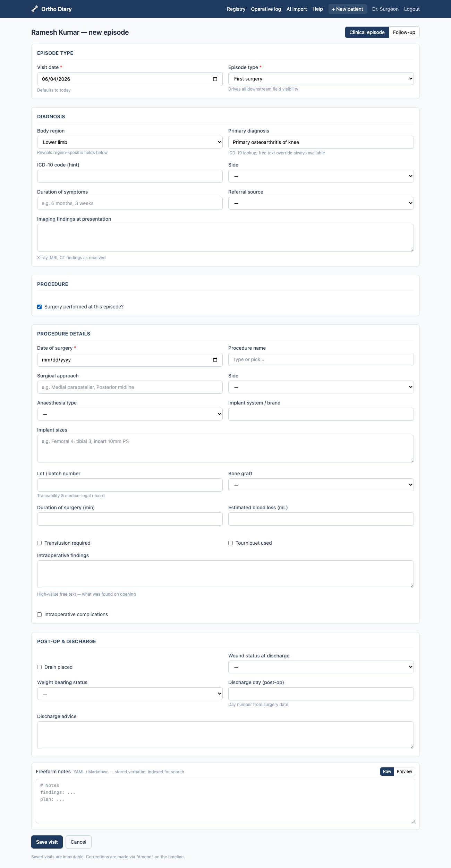Open the Episode type dropdown
Viewport: 451px width, 868px height.
321,79
